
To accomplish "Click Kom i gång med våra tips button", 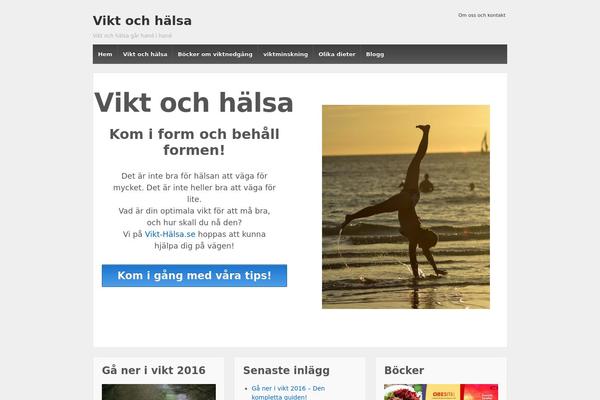I will 194,276.
